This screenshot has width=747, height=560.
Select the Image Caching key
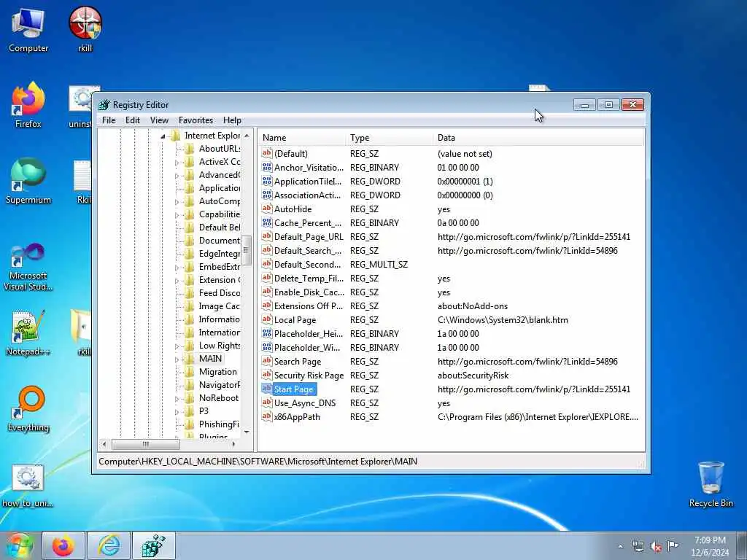(x=219, y=306)
